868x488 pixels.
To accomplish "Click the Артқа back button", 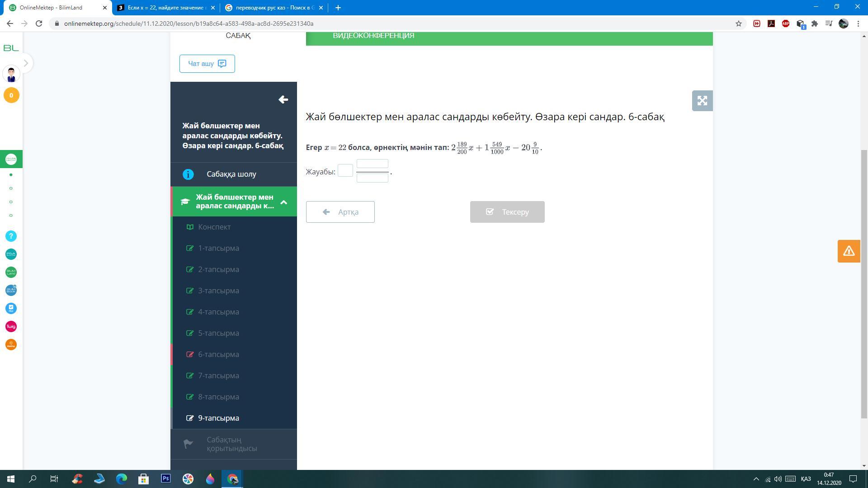I will click(x=340, y=212).
